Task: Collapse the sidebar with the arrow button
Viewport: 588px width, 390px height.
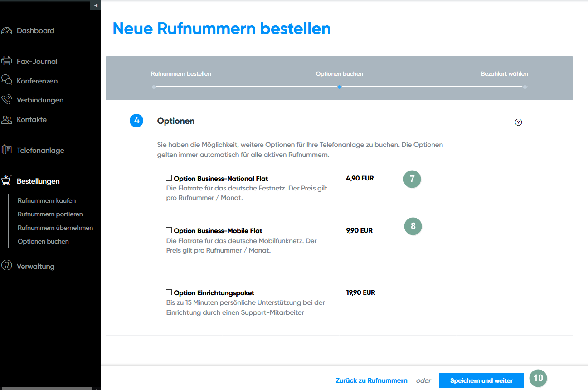Action: [x=96, y=5]
